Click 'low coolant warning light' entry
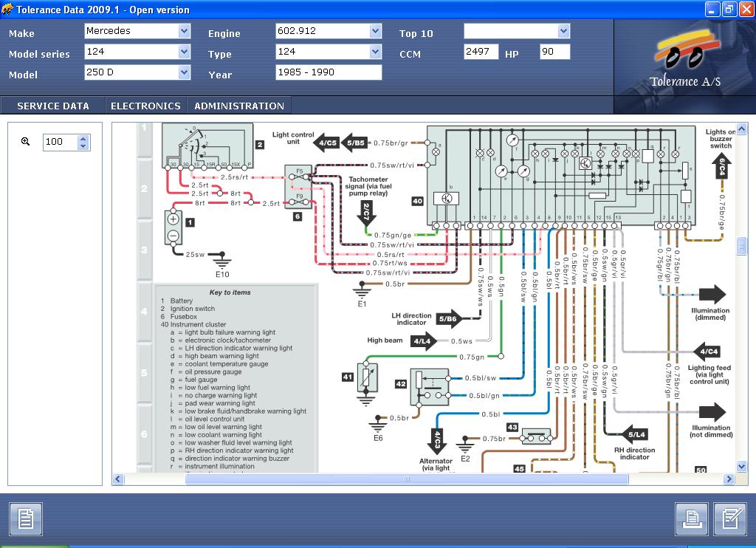756x548 pixels. [224, 435]
